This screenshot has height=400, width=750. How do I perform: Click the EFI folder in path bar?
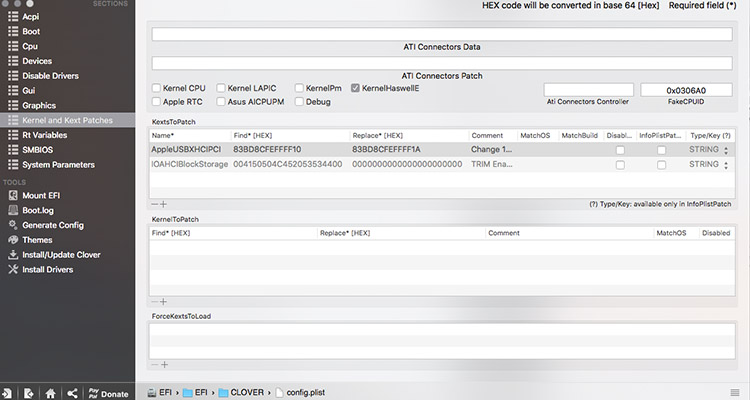pos(196,392)
